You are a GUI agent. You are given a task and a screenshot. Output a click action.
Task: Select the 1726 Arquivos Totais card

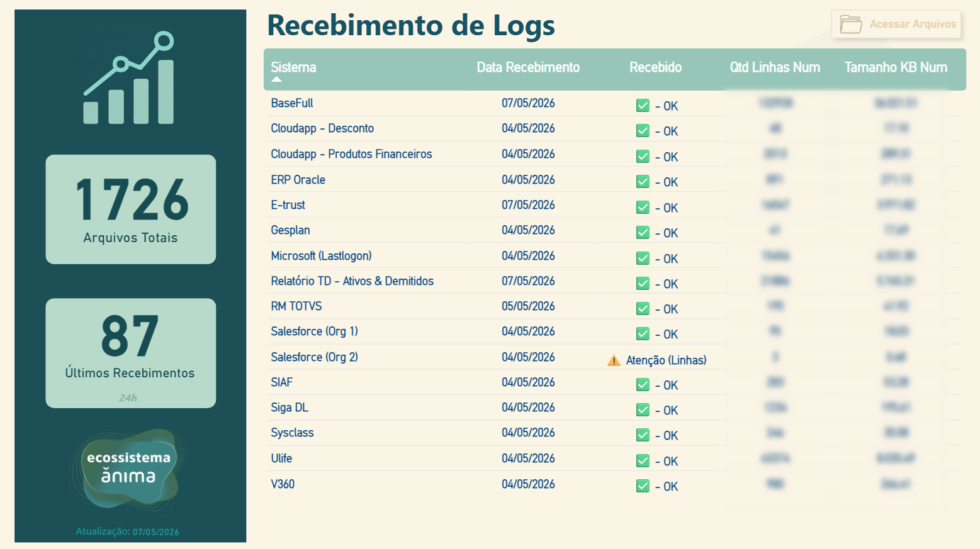[x=131, y=209]
